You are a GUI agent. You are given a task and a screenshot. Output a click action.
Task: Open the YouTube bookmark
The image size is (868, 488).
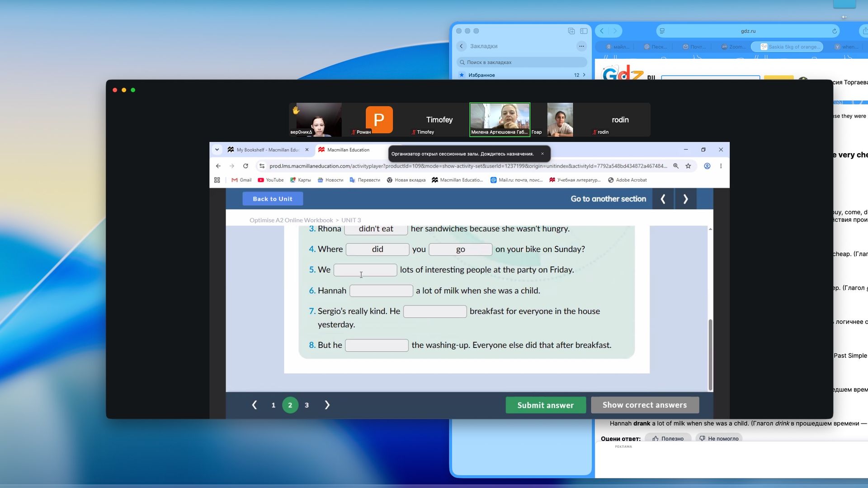(x=271, y=180)
